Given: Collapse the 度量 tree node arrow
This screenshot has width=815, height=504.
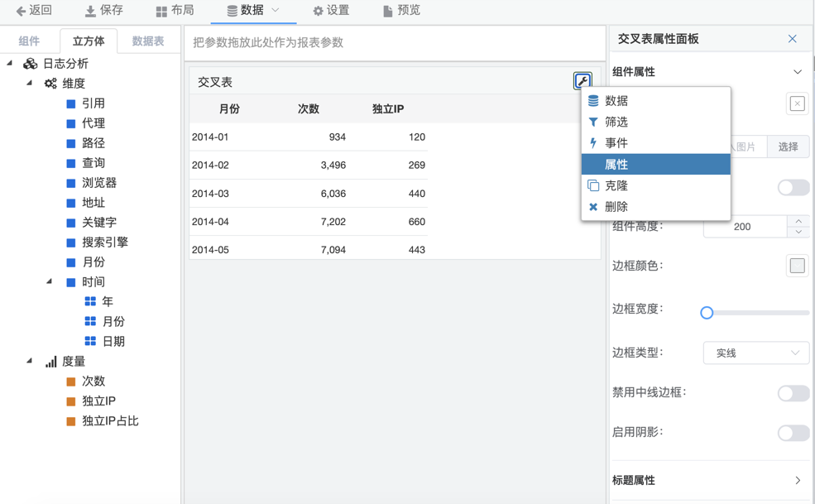Looking at the screenshot, I should click(x=30, y=361).
